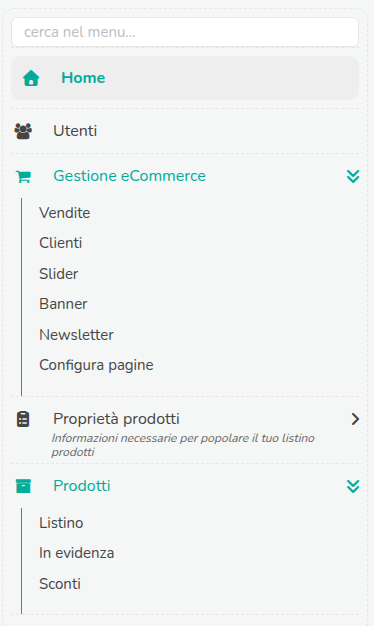
Task: Open the Sconti discounts page
Action: coord(60,584)
